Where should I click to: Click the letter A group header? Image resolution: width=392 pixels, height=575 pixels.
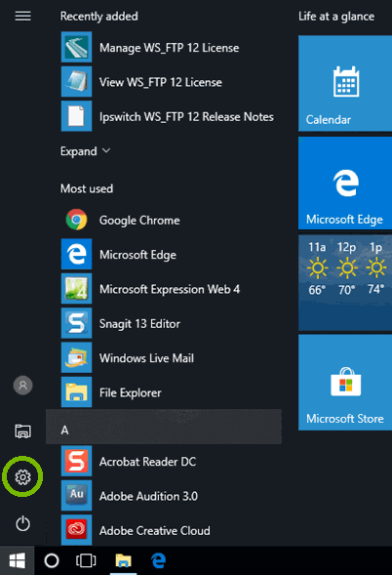click(164, 427)
